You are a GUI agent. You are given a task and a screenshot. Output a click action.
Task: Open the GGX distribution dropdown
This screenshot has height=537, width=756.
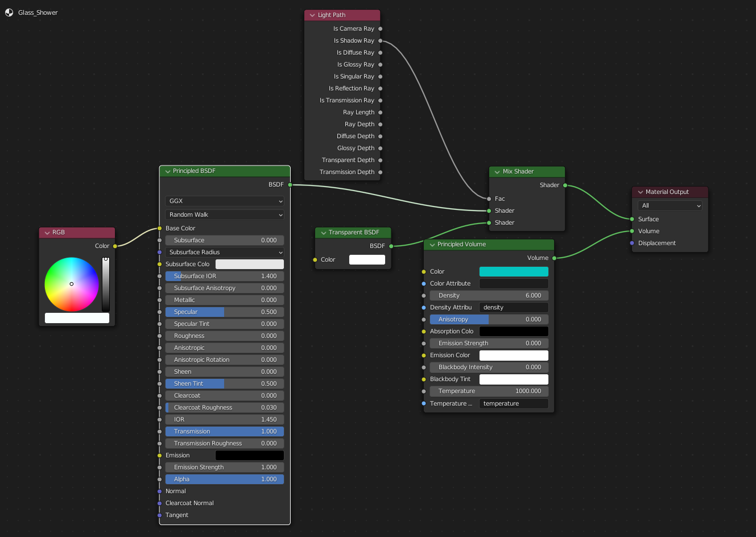coord(225,201)
